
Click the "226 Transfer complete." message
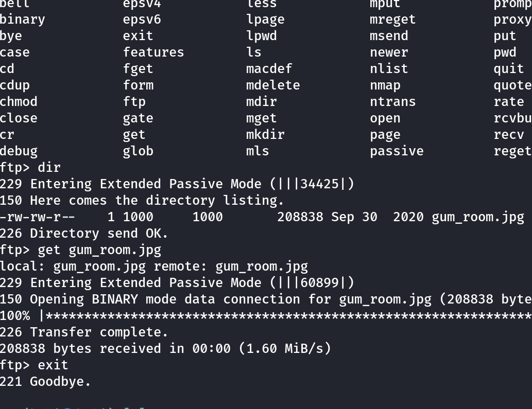pyautogui.click(x=84, y=332)
